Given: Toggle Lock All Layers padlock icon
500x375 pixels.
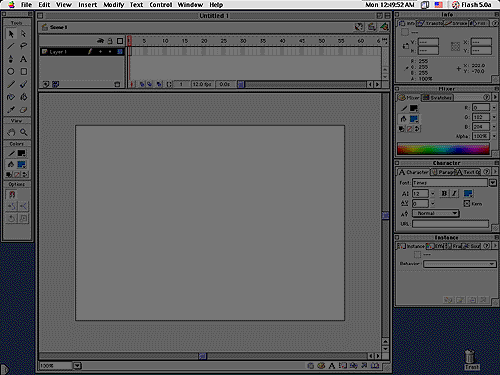Looking at the screenshot, I should point(110,41).
